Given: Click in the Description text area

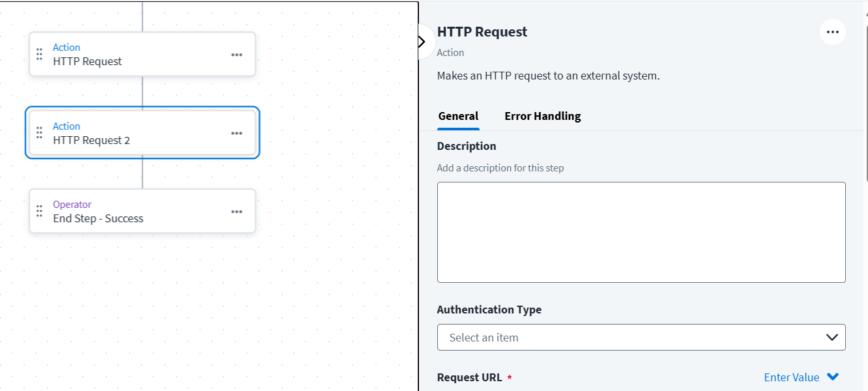Looking at the screenshot, I should pos(641,232).
